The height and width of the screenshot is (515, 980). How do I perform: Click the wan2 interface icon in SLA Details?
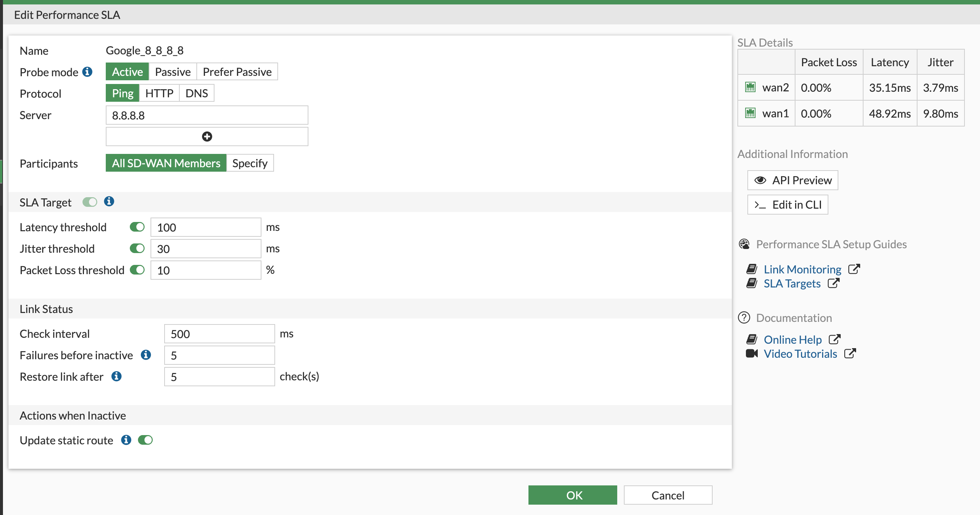tap(750, 87)
